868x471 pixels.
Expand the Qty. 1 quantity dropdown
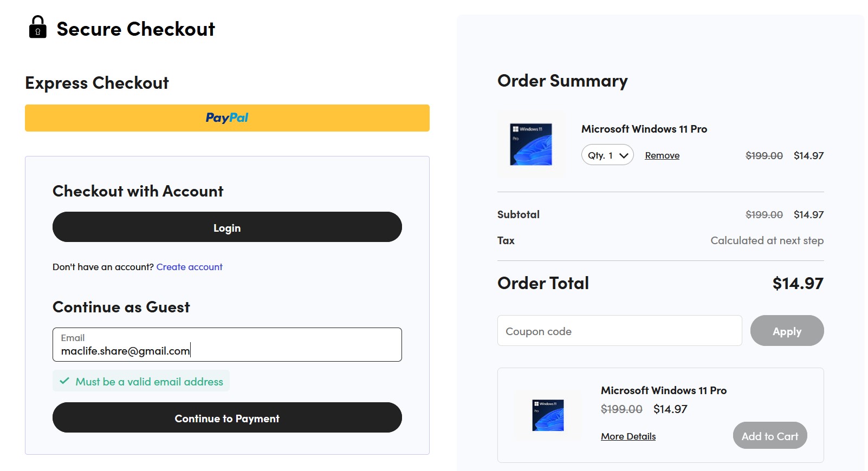607,155
